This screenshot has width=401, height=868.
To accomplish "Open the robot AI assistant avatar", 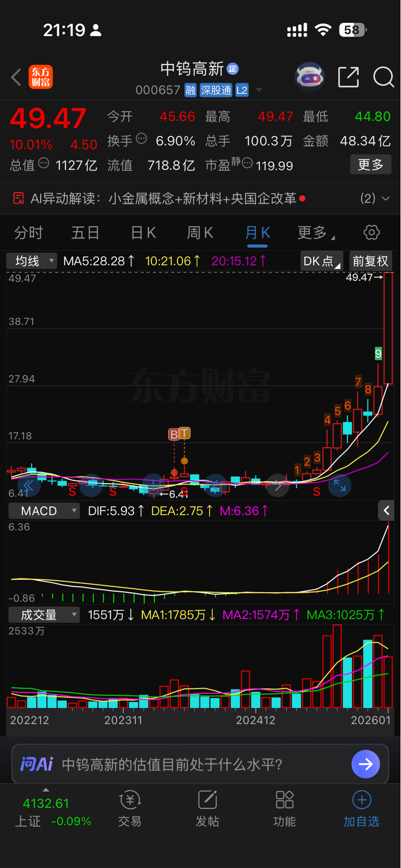I will pyautogui.click(x=310, y=77).
